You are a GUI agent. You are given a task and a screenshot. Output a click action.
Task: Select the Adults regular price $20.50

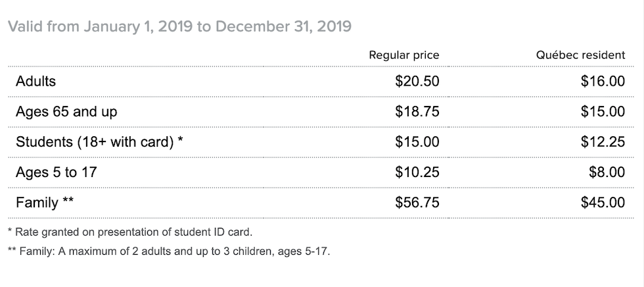tap(417, 82)
